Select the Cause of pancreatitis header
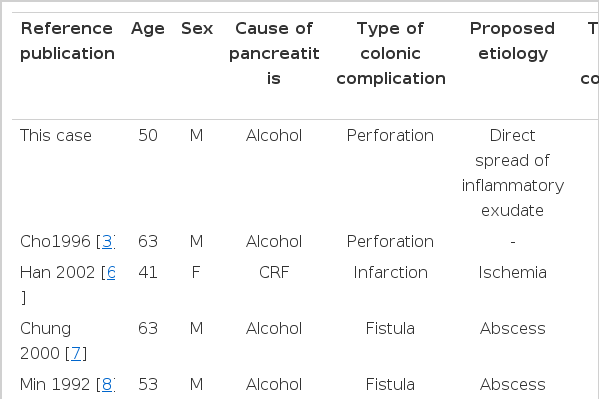This screenshot has width=599, height=399. coord(274,54)
